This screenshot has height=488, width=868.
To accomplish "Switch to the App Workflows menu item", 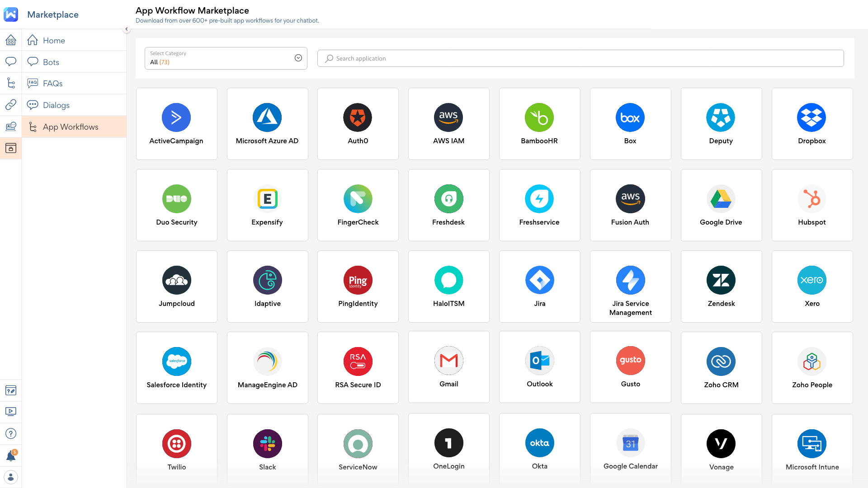I will [x=71, y=127].
